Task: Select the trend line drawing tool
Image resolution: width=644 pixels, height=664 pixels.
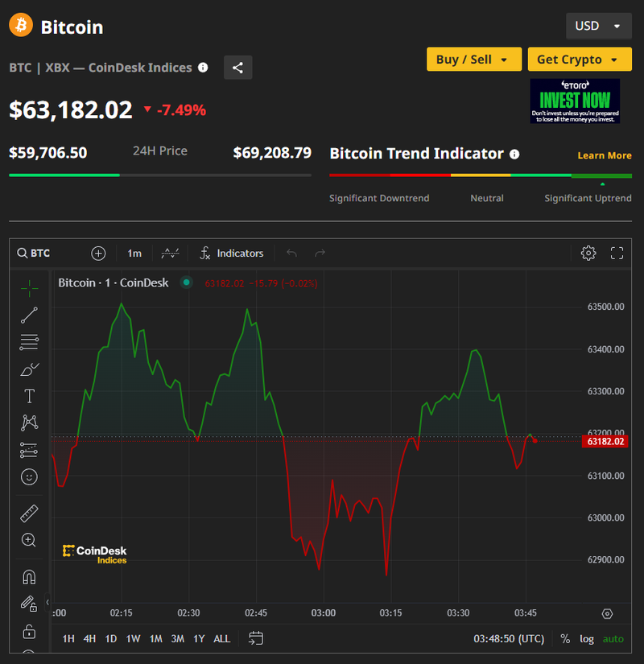Action: pyautogui.click(x=29, y=315)
